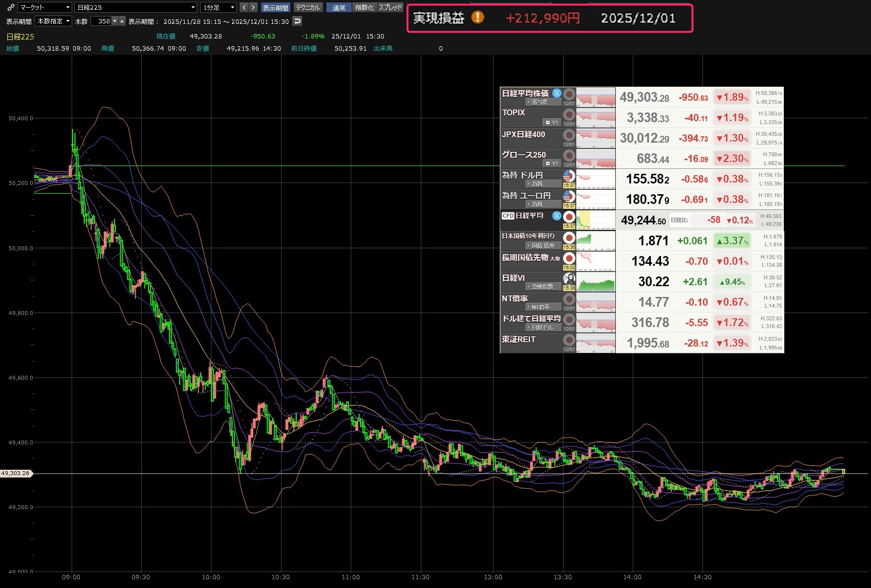Click the US-Japan flag icon for 為替 ドル円
The image size is (871, 588).
click(569, 176)
